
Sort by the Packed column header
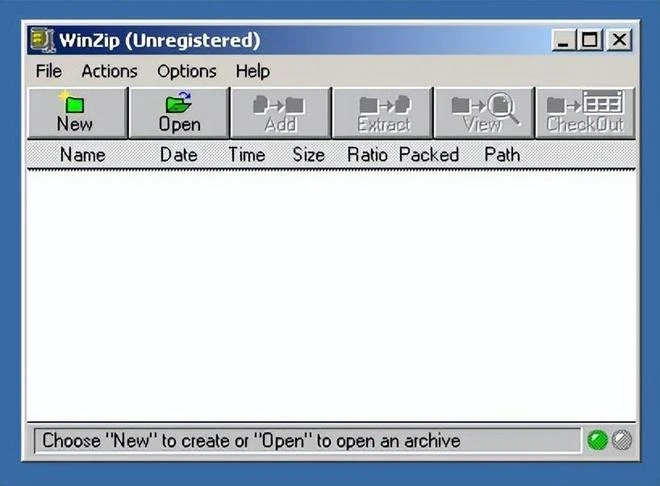pos(428,154)
